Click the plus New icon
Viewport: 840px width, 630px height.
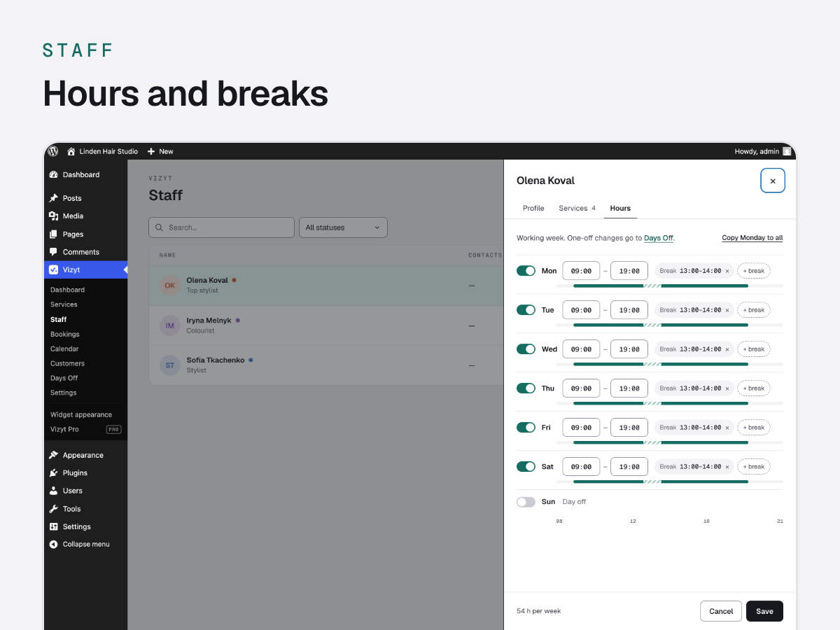click(x=151, y=151)
